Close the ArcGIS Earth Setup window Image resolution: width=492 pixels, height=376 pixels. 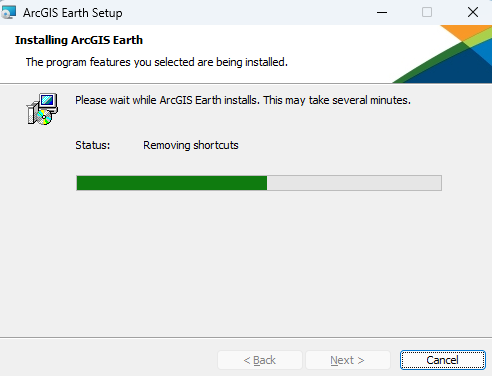(473, 13)
